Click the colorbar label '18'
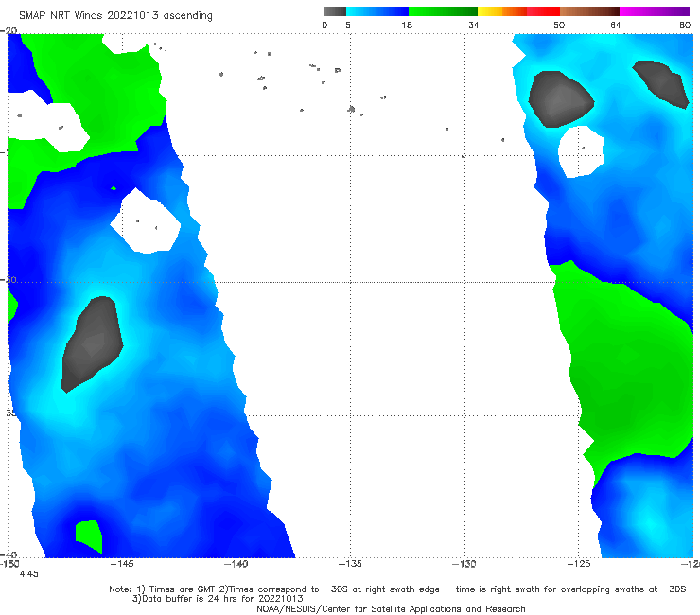 coord(407,25)
